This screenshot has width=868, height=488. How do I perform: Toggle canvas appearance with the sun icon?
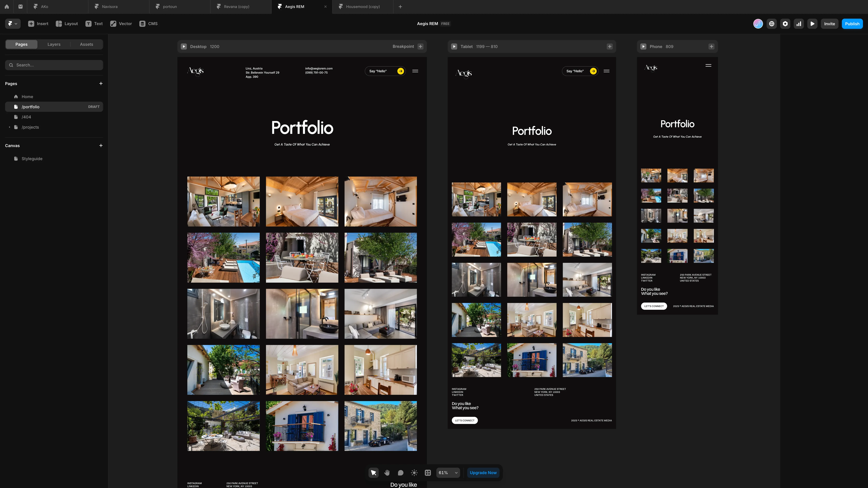[414, 473]
